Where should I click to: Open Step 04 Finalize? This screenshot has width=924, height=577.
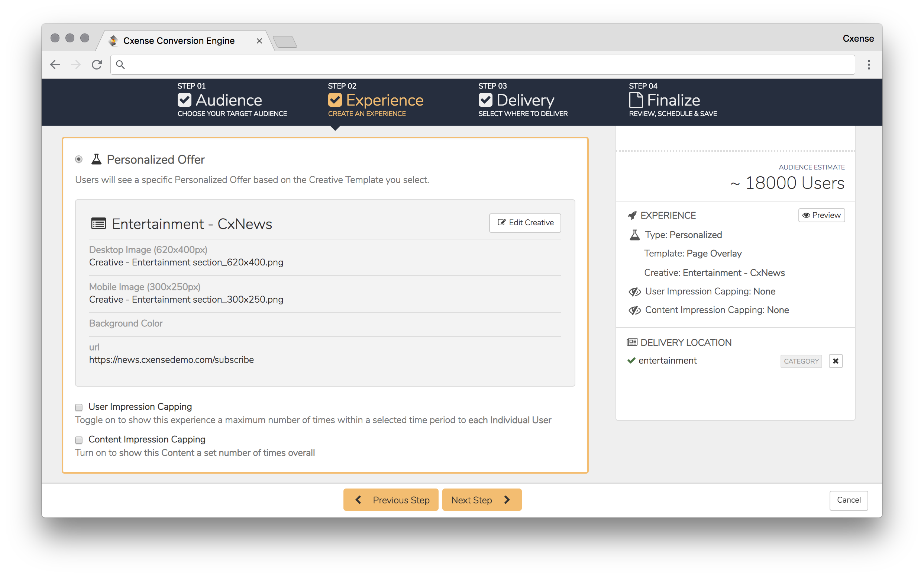pyautogui.click(x=673, y=100)
